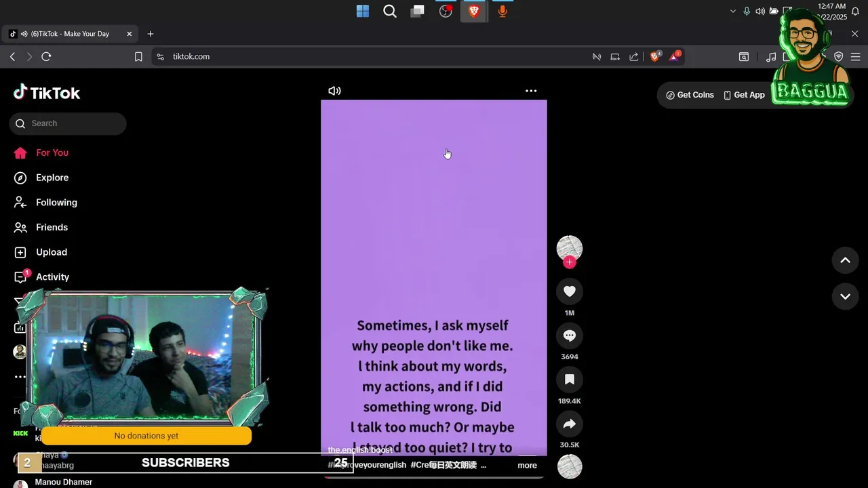Click the TikTok search field
This screenshot has height=488, width=868.
point(68,123)
